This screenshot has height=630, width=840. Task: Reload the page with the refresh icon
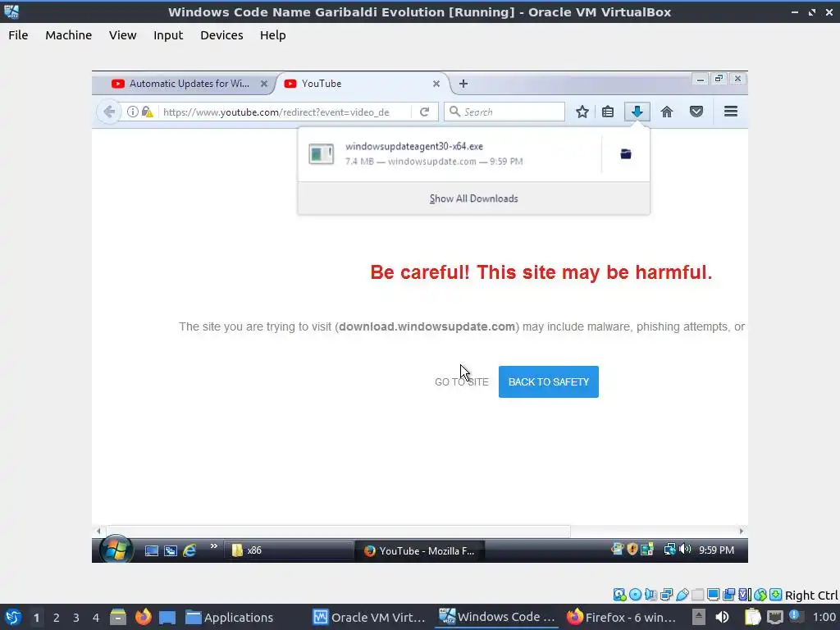(424, 112)
